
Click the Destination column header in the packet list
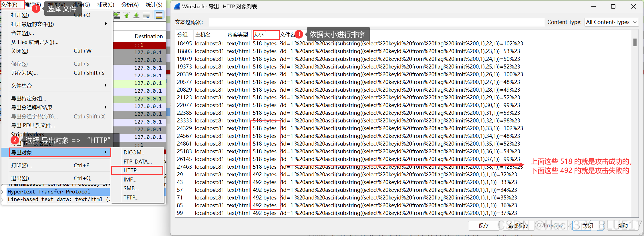[x=149, y=36]
